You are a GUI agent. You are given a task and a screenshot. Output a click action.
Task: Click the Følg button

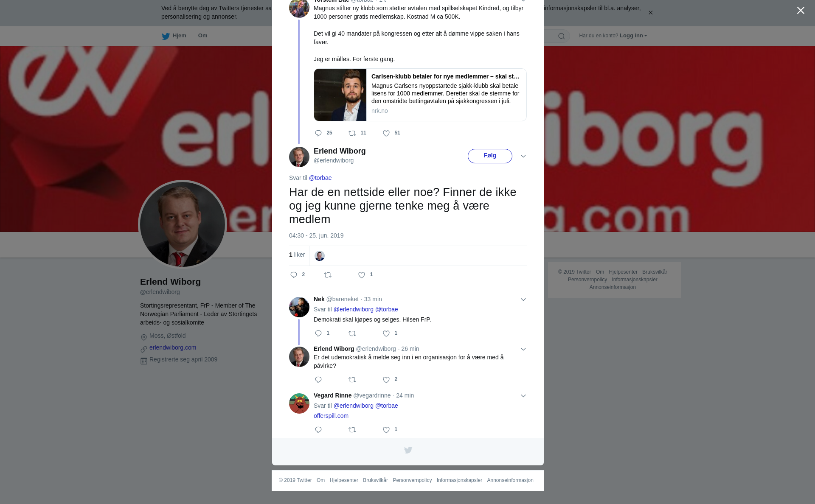point(490,156)
